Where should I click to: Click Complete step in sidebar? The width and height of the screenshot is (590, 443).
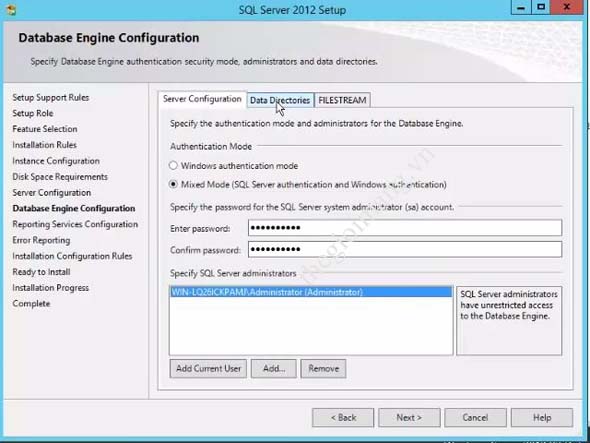tap(31, 303)
